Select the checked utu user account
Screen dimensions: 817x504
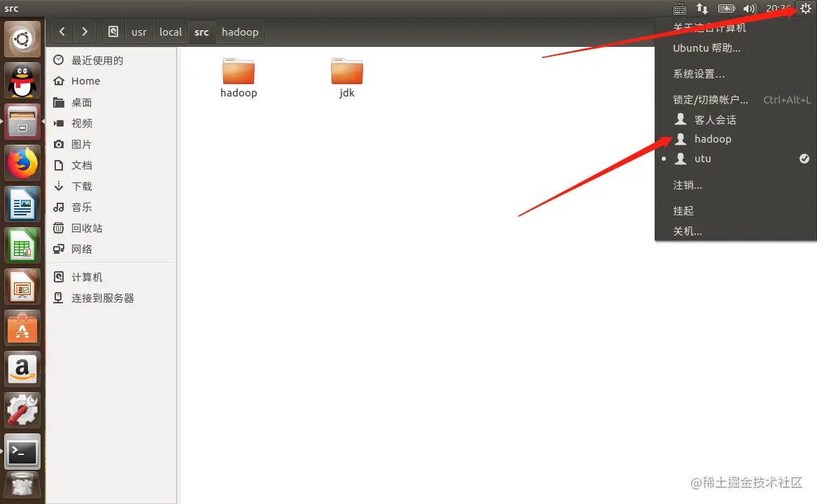736,159
